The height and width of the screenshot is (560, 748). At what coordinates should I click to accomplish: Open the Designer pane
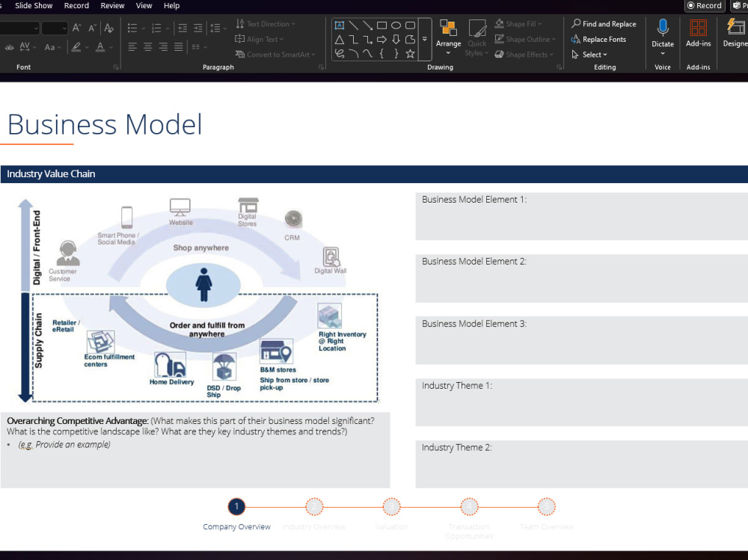pos(735,34)
